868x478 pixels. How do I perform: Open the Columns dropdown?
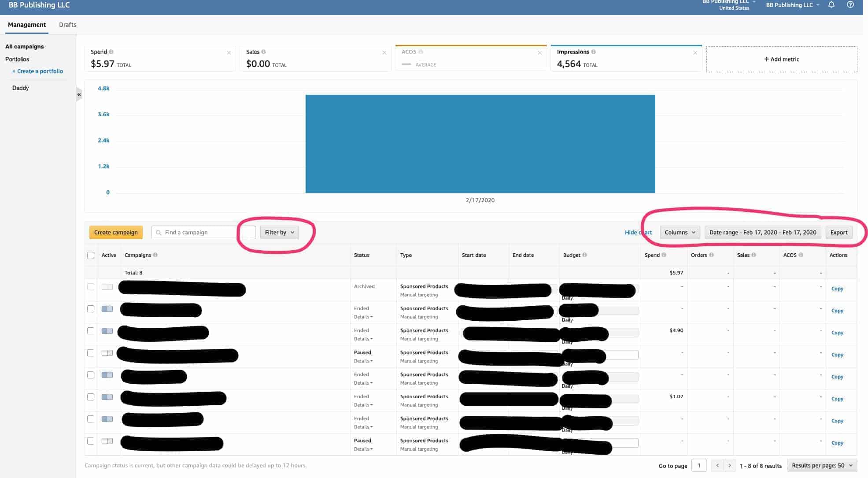(680, 233)
